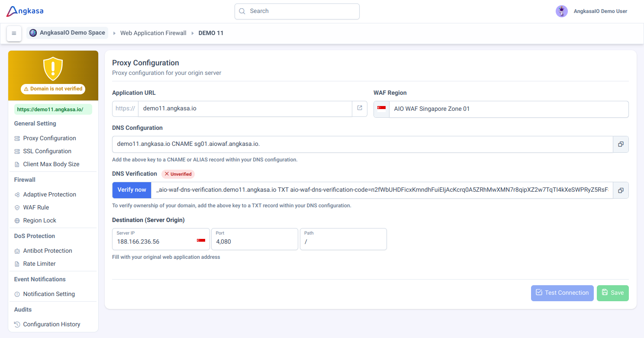Click the Verify now button
The height and width of the screenshot is (338, 644).
132,190
